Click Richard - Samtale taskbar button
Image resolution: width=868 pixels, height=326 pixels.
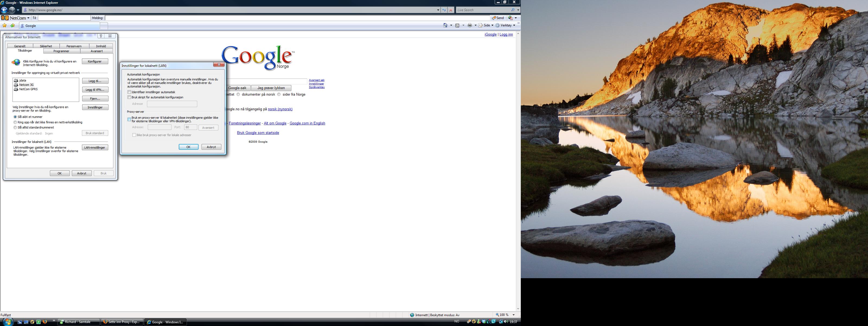coord(79,322)
